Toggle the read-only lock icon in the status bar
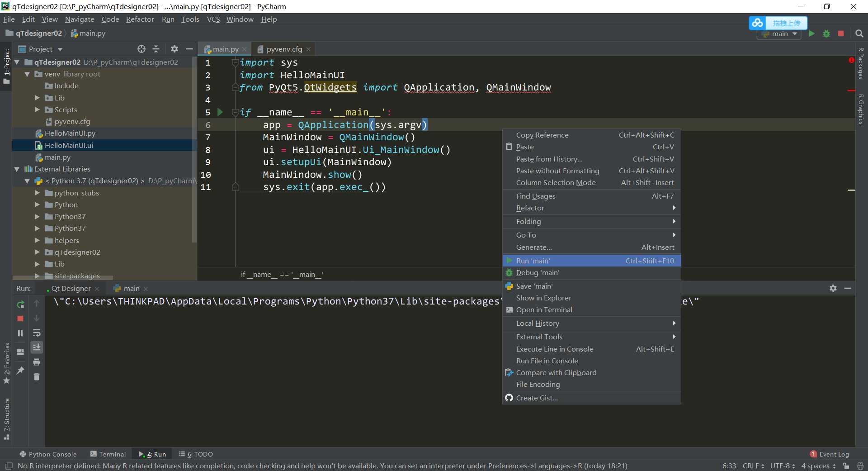The width and height of the screenshot is (868, 471). pyautogui.click(x=846, y=466)
